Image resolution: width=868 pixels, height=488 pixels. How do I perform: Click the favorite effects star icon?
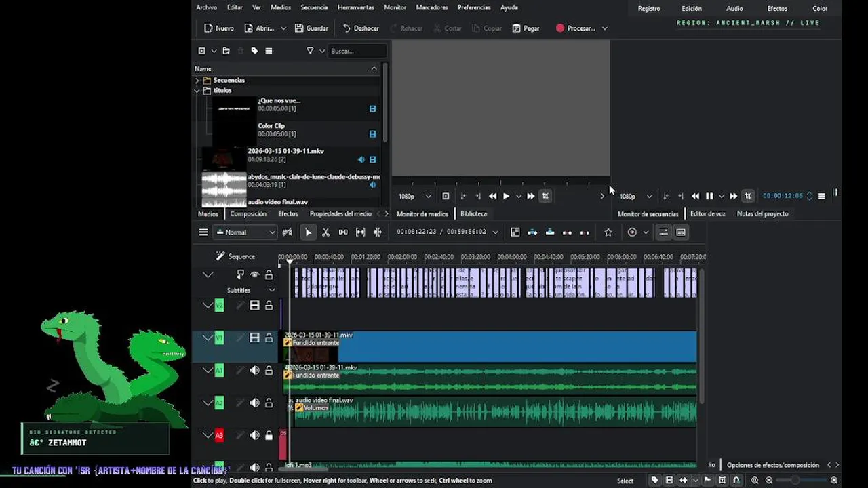tap(608, 232)
